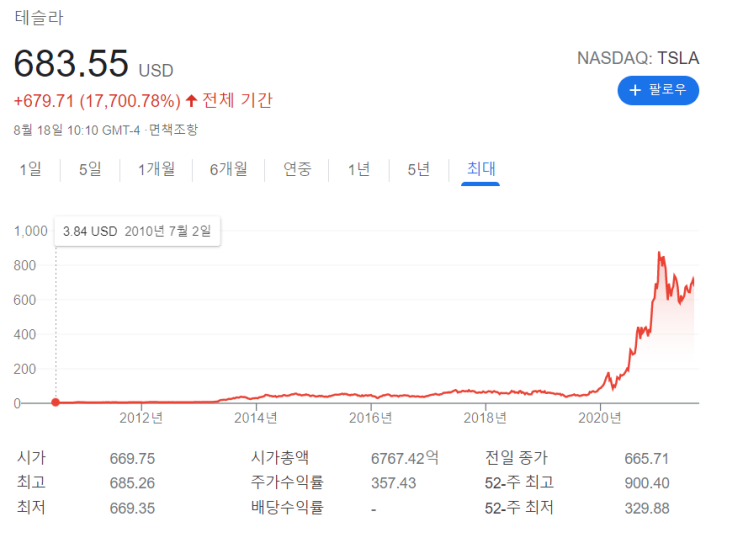Click the 시가총액 label
This screenshot has width=743, height=538.
[280, 457]
